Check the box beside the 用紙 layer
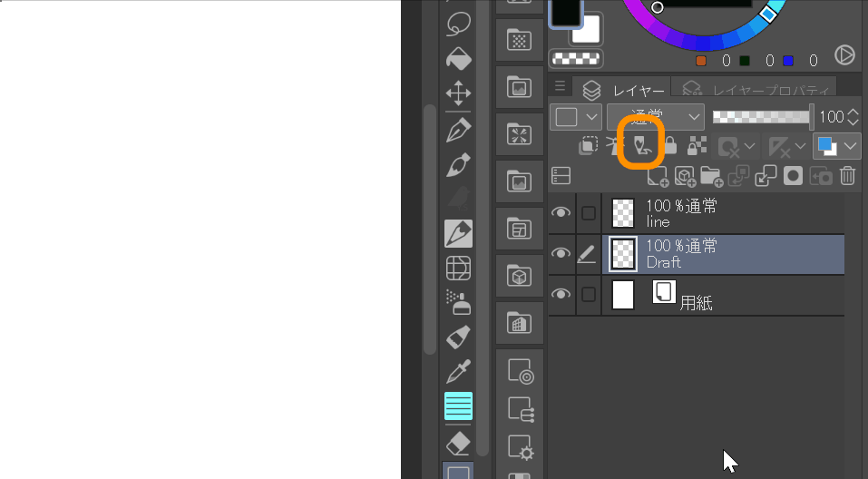868x479 pixels. coord(589,295)
